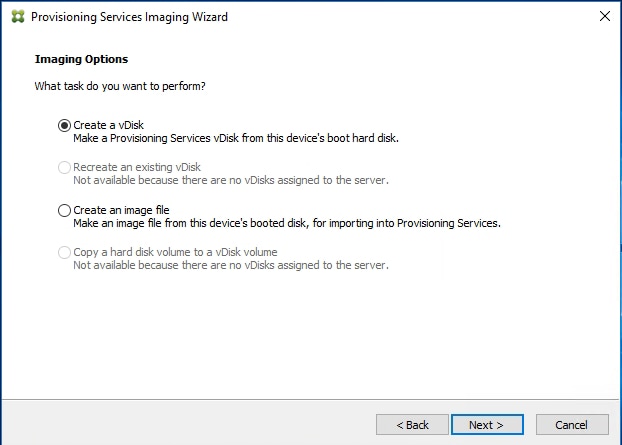
Task: Click the Not available note under Copy a hard disk volume
Action: pyautogui.click(x=230, y=266)
